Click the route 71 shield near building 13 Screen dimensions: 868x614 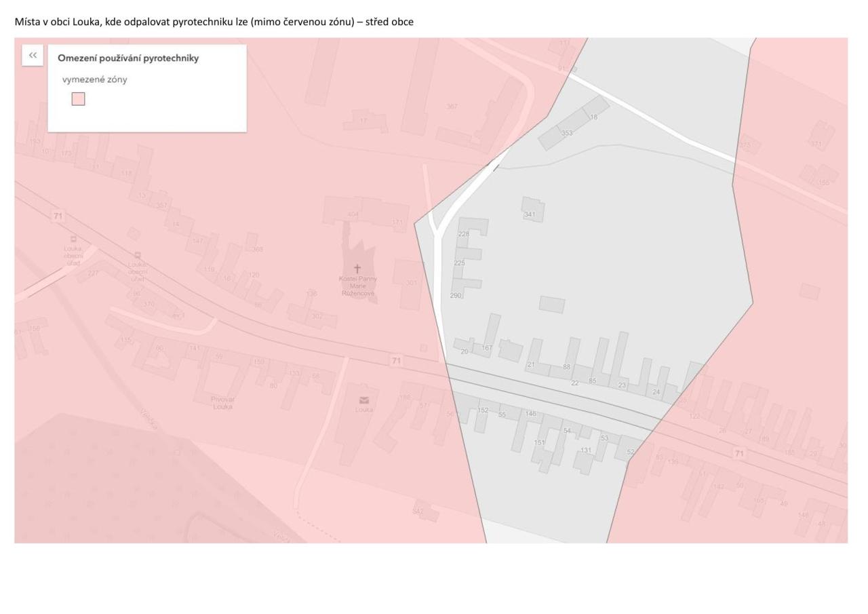click(x=58, y=216)
